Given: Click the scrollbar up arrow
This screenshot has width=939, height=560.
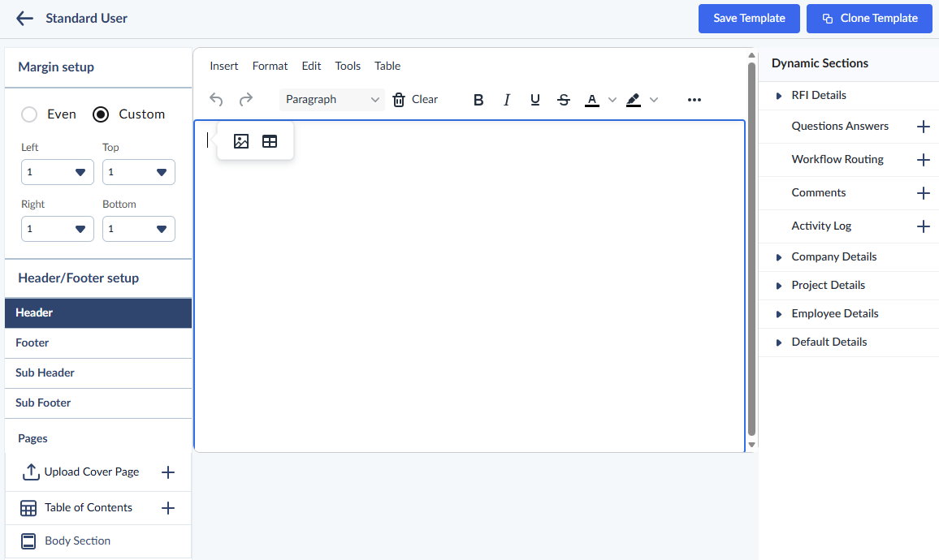Looking at the screenshot, I should click(751, 56).
